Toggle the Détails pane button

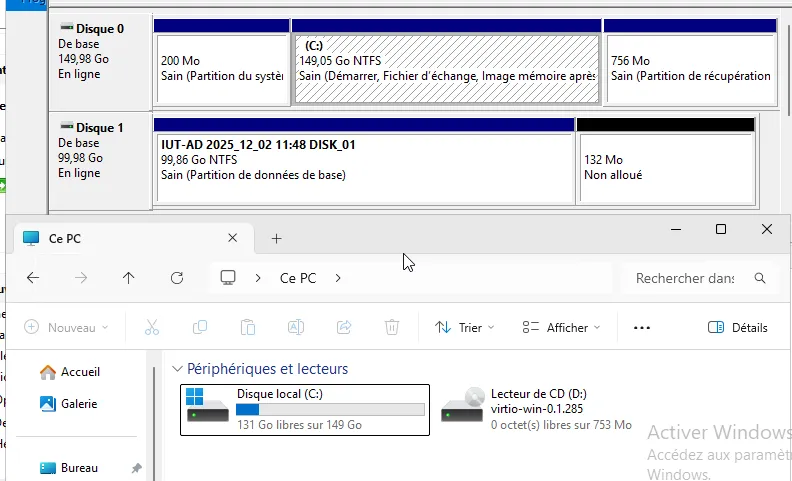737,327
